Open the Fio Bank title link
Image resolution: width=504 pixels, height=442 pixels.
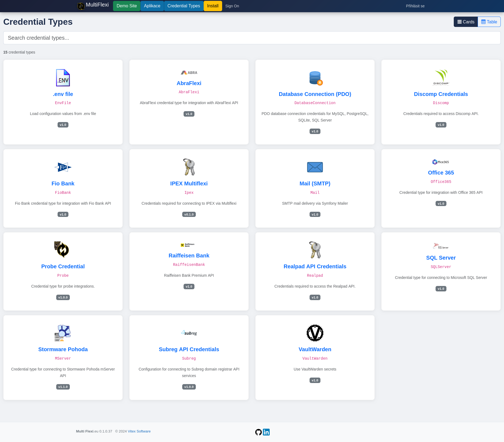pyautogui.click(x=63, y=183)
